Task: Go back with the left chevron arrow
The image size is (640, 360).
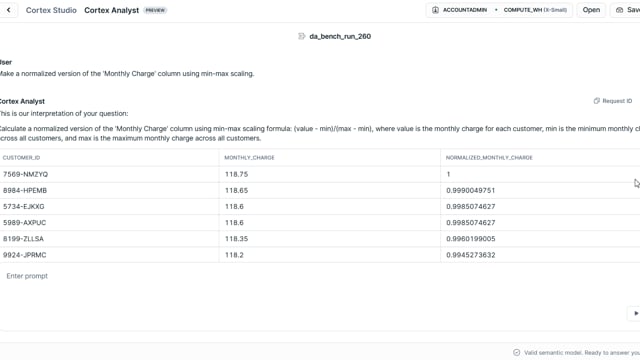Action: click(9, 10)
